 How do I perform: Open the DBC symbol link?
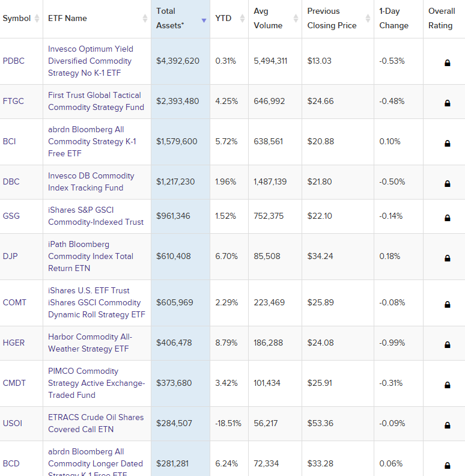coord(11,182)
